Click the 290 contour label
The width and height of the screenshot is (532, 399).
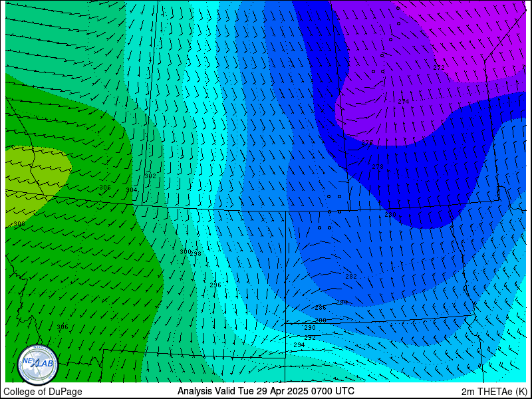click(x=310, y=327)
